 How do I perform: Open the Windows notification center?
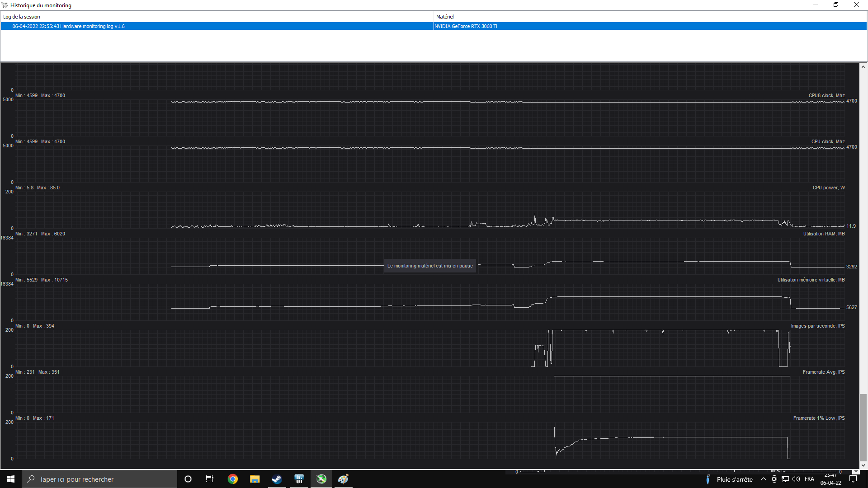click(853, 479)
